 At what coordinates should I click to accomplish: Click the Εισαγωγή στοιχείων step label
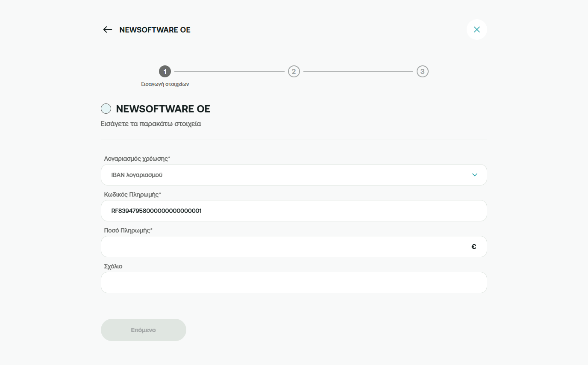(x=165, y=84)
